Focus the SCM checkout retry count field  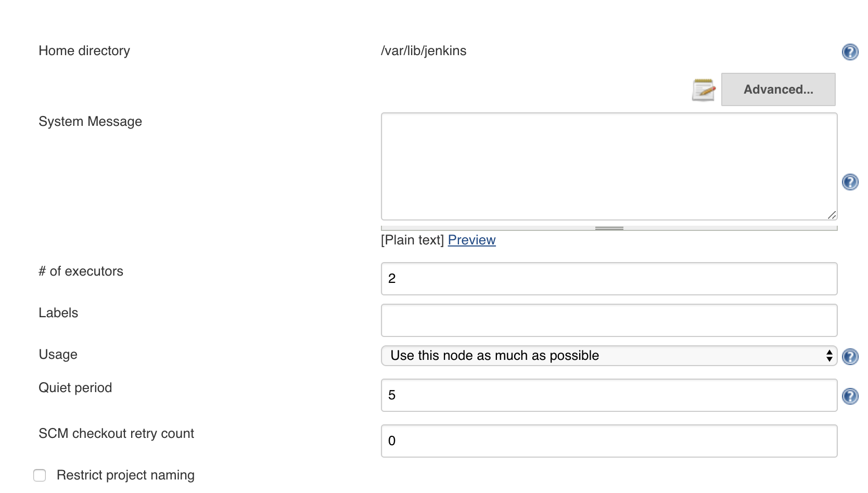[609, 441]
